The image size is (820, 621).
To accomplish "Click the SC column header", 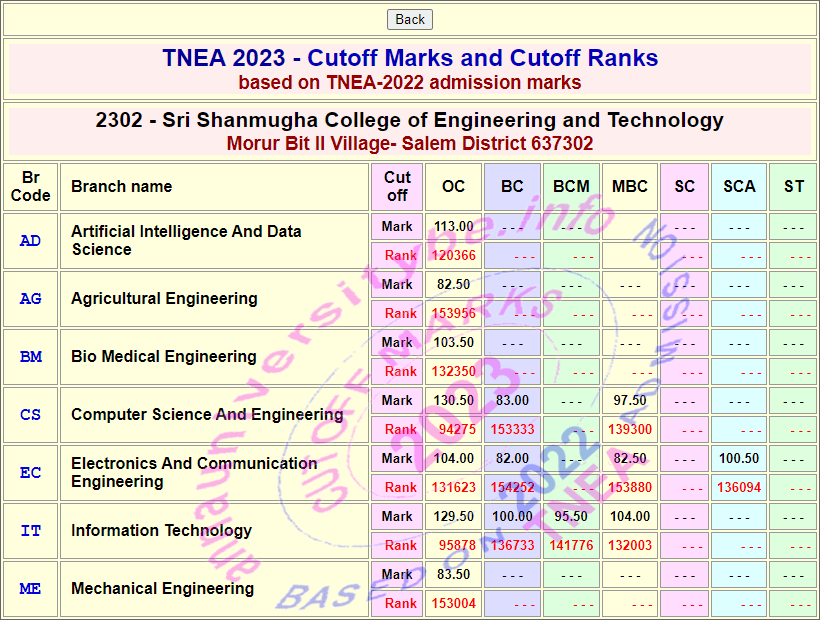I will tap(685, 187).
